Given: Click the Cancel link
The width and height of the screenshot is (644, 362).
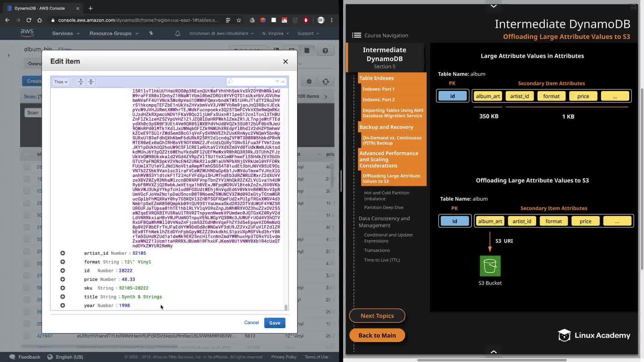Looking at the screenshot, I should click(251, 322).
